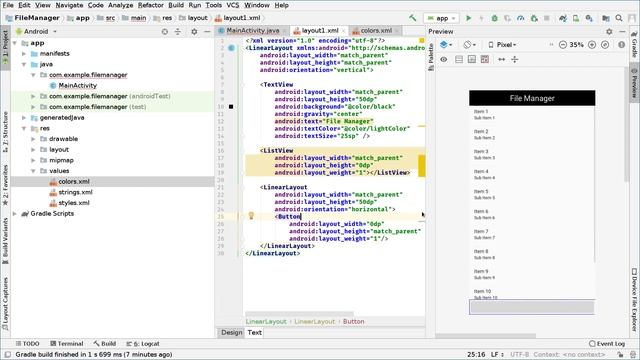Switch to the Design tab
Image resolution: width=640 pixels, height=360 pixels.
[x=231, y=333]
